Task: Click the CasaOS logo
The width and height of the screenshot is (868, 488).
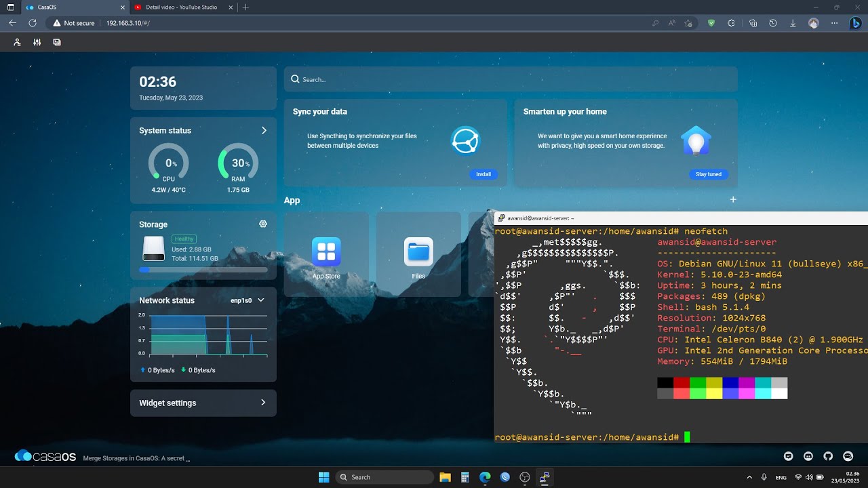Action: [x=45, y=456]
